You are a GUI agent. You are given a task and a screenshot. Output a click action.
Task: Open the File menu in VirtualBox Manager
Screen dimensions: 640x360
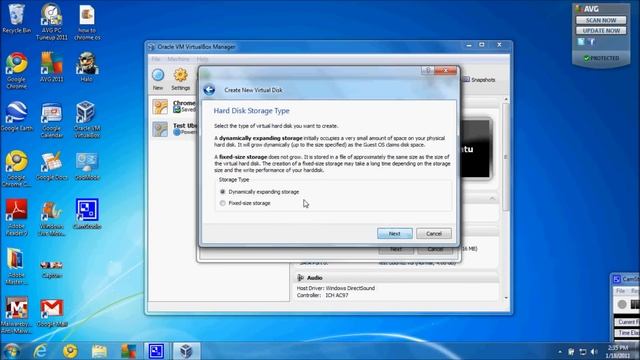(156, 59)
